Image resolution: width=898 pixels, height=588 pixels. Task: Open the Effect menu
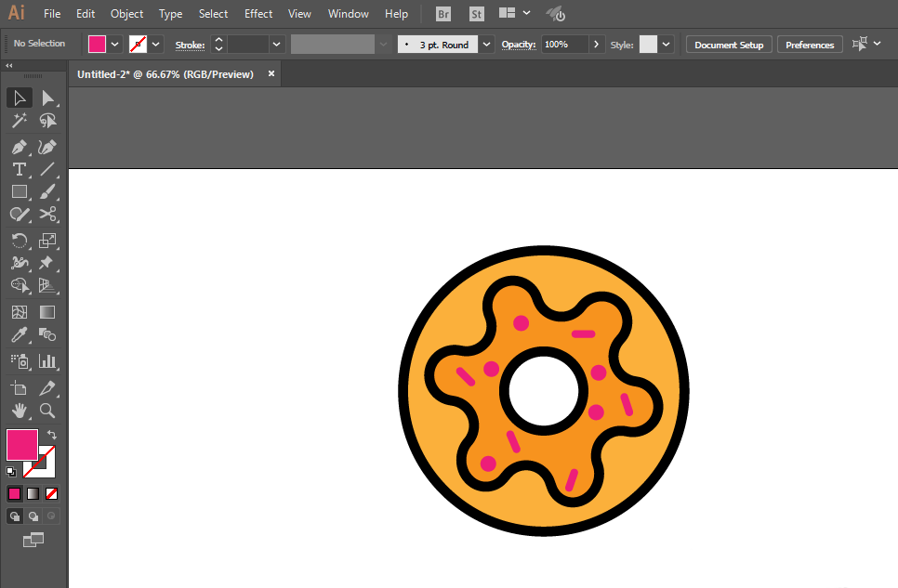[258, 14]
